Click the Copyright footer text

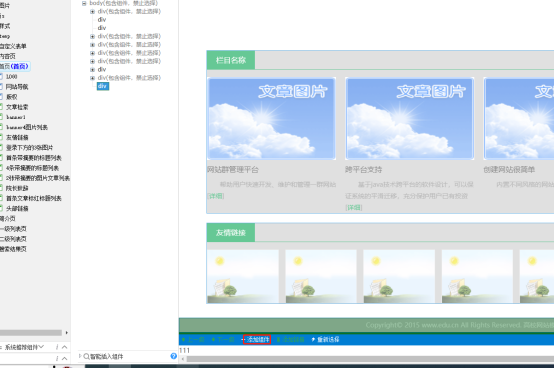(460, 325)
